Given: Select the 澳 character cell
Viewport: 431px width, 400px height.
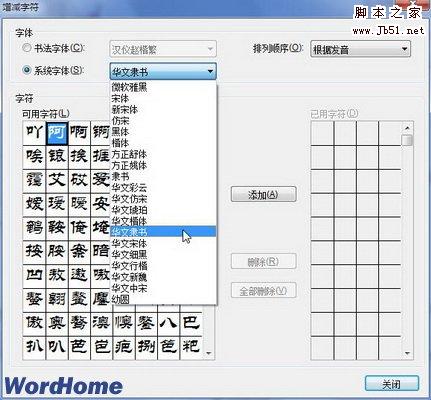Looking at the screenshot, I should pos(101,324).
